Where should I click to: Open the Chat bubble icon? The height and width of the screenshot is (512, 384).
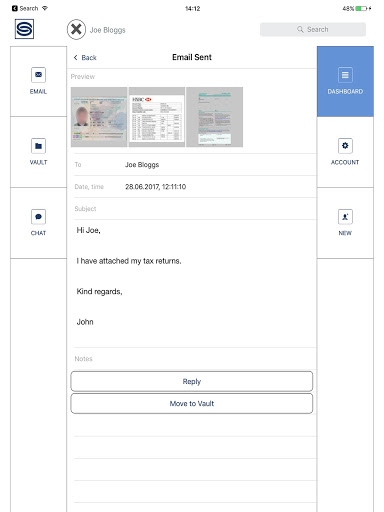[x=38, y=217]
